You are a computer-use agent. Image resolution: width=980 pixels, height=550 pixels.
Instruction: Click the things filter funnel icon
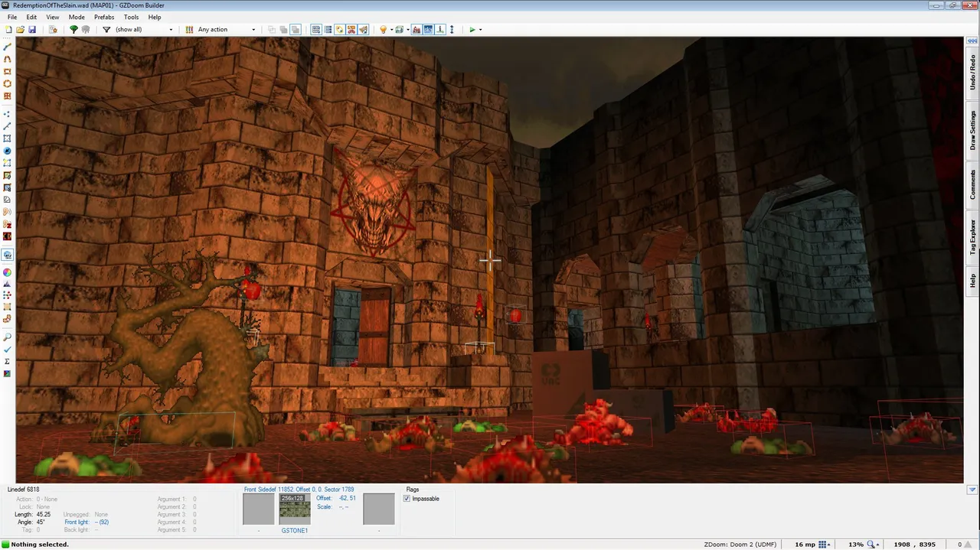point(106,29)
